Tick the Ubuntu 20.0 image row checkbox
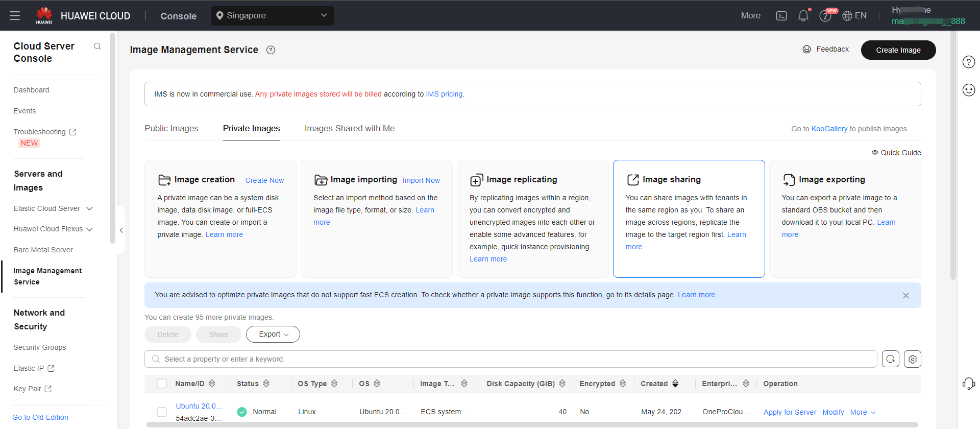 (162, 412)
